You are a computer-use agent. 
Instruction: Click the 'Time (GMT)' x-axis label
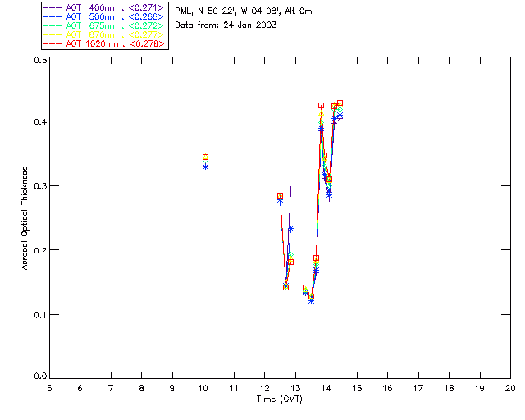click(x=279, y=399)
